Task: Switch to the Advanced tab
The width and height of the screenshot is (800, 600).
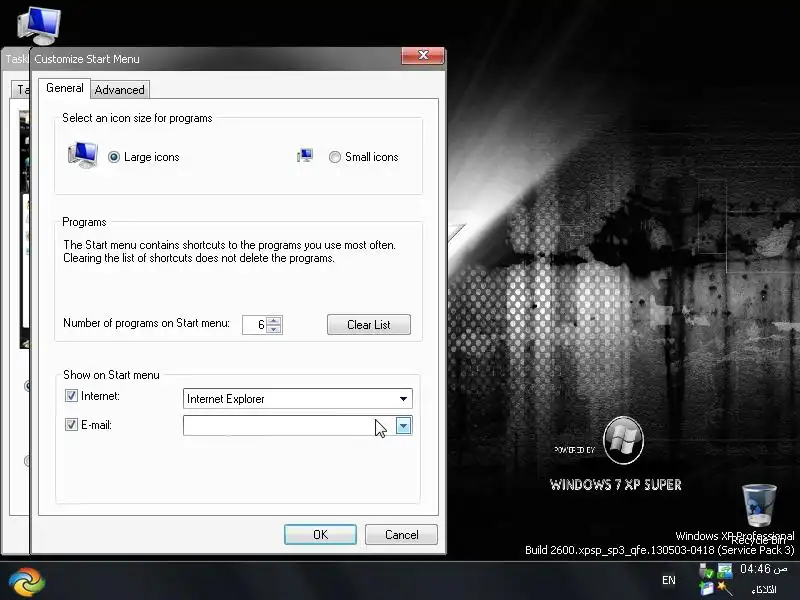Action: (120, 90)
